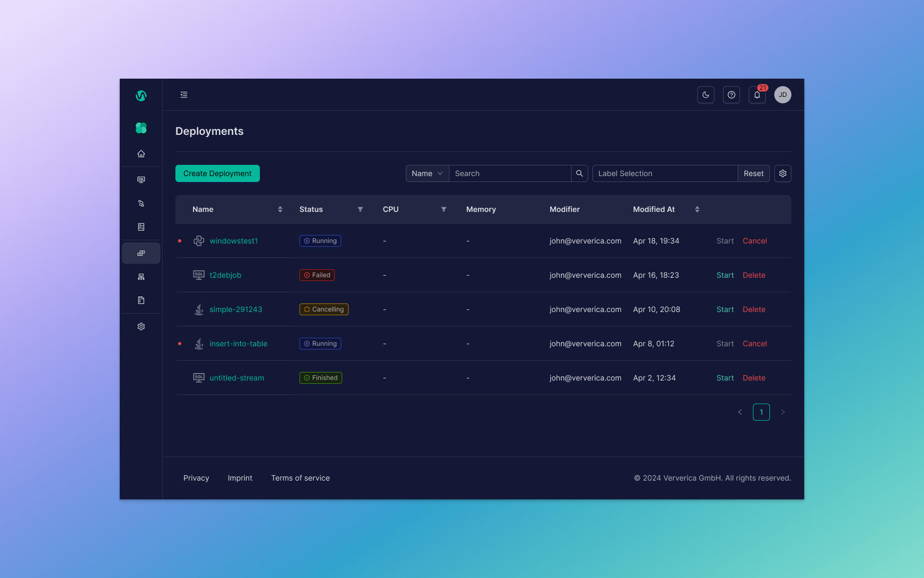Go to Home in the sidebar

[141, 154]
